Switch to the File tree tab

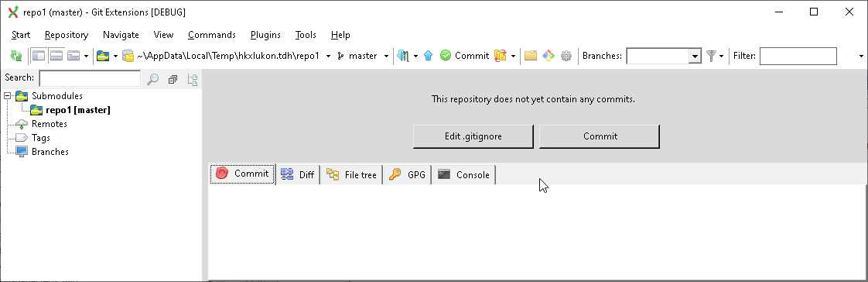pyautogui.click(x=351, y=174)
